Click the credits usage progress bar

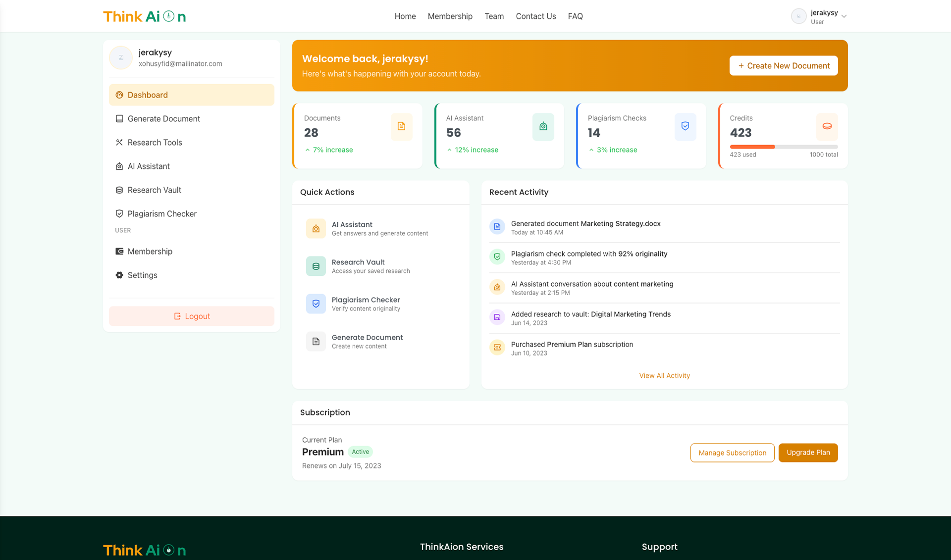coord(784,147)
